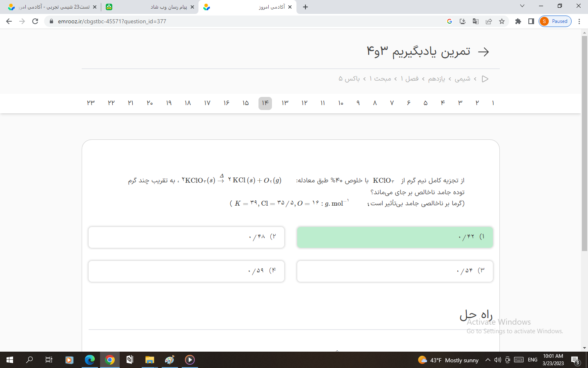Click the شیمی breadcrumb link
588x368 pixels.
point(462,79)
